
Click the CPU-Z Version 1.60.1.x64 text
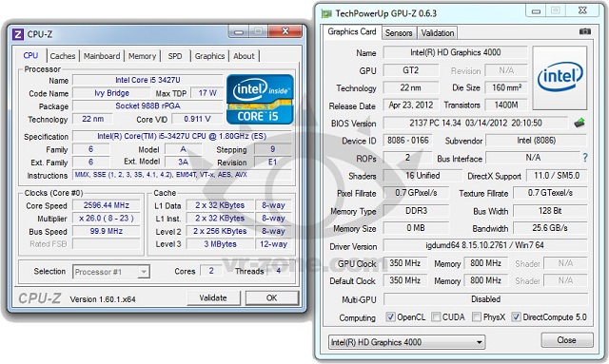pos(103,299)
